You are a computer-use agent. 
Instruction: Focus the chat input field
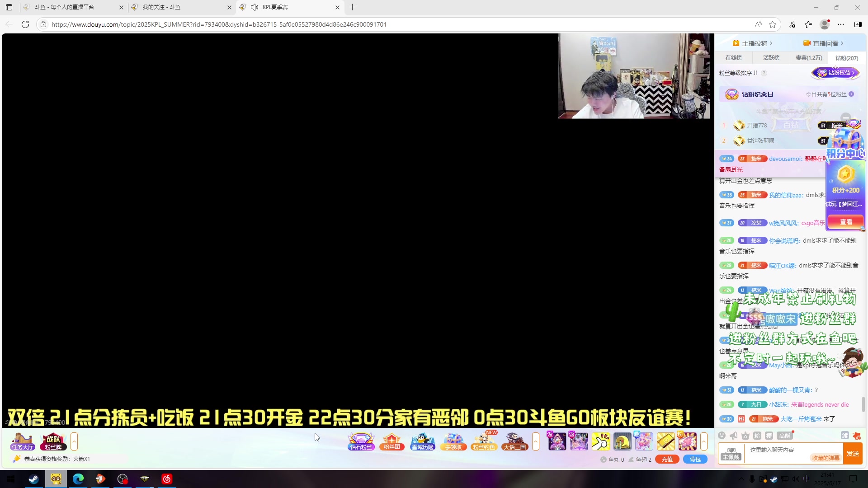tap(793, 453)
